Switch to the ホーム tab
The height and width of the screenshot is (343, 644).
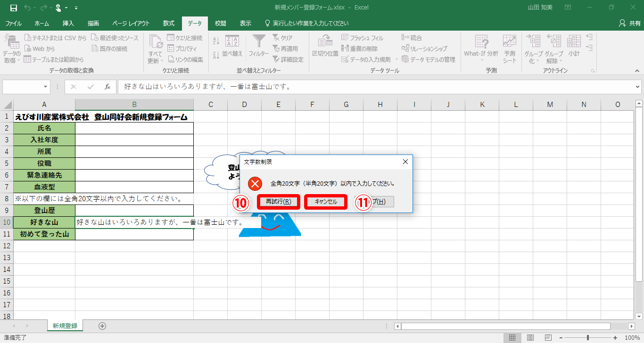[41, 23]
